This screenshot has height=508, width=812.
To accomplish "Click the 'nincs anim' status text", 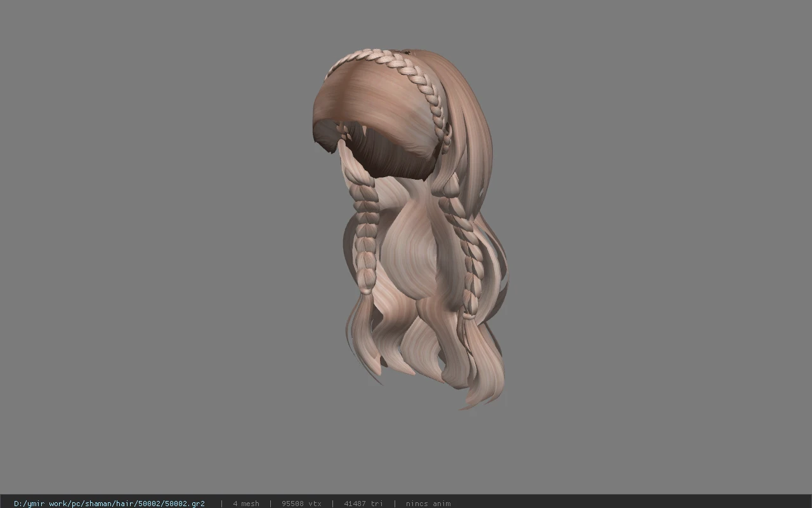I will pyautogui.click(x=428, y=504).
